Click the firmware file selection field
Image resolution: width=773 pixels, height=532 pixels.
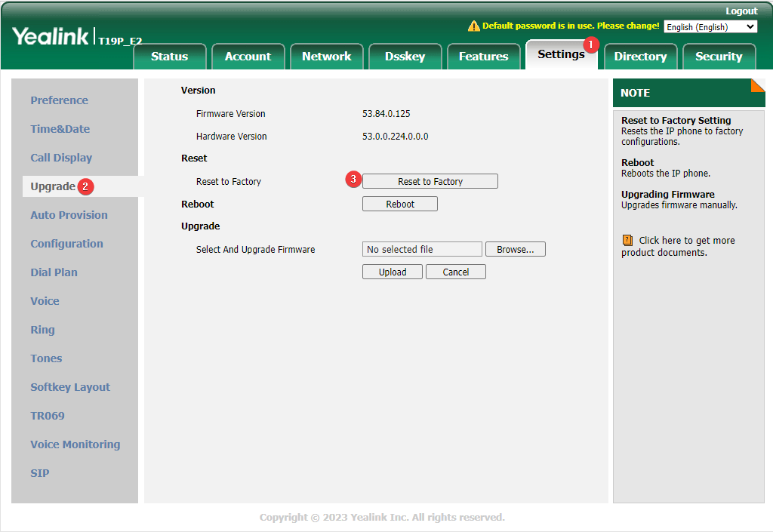click(421, 250)
